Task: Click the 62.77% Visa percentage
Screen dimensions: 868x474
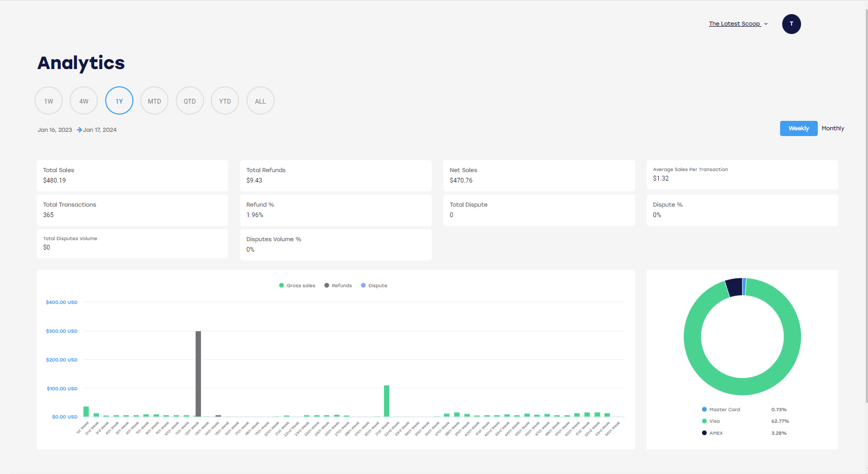Action: point(780,421)
